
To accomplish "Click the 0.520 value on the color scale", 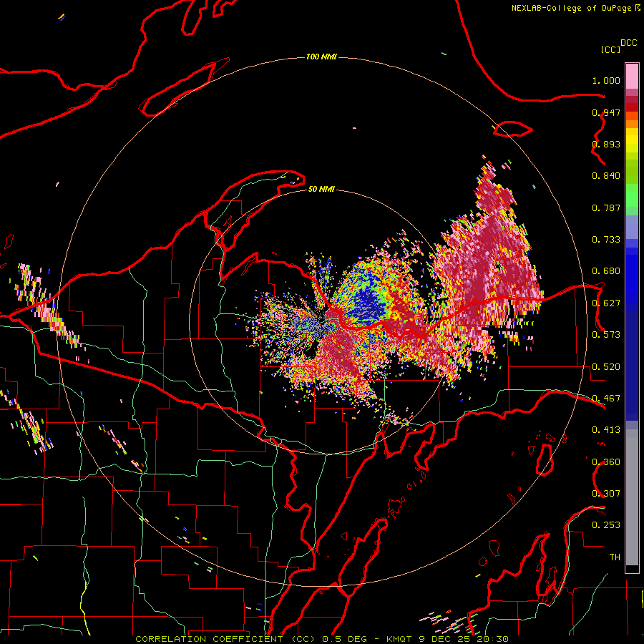I will click(x=606, y=367).
